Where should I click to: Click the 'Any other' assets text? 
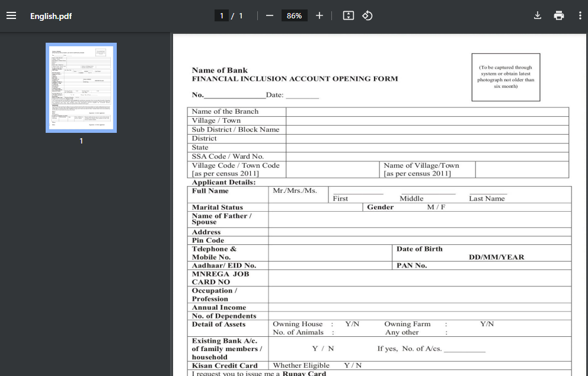click(402, 333)
